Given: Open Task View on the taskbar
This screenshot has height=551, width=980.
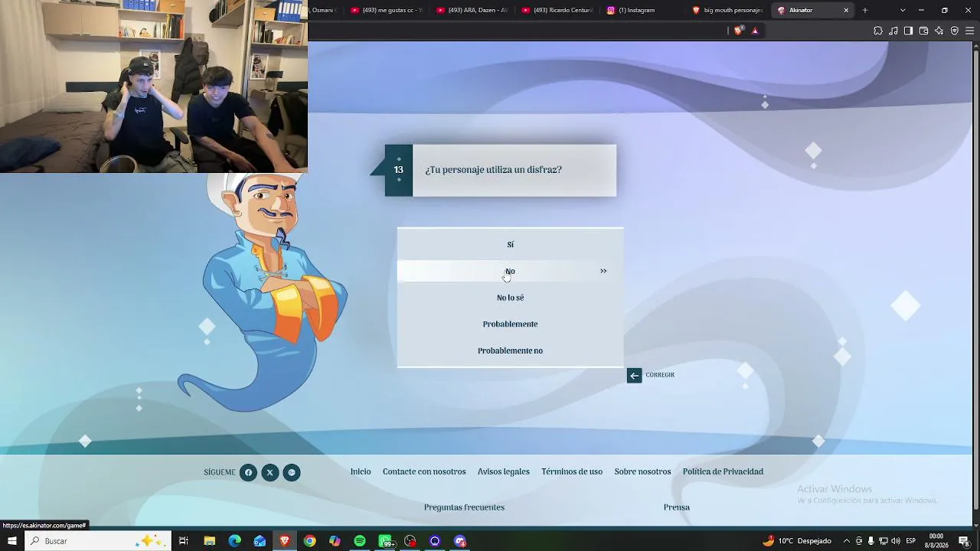Looking at the screenshot, I should click(184, 541).
